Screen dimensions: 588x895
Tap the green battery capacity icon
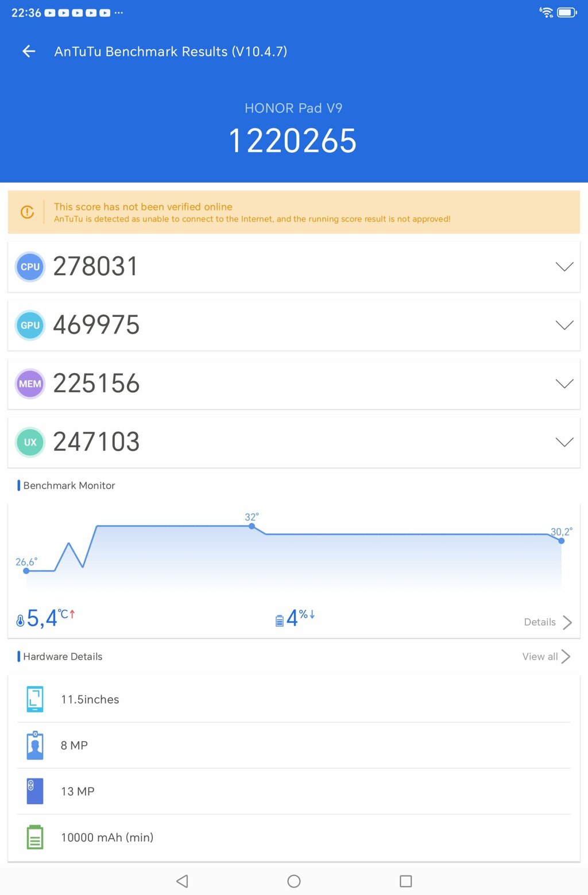(x=35, y=837)
